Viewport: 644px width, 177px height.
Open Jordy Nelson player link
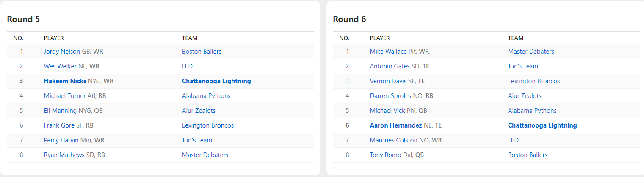coord(62,52)
